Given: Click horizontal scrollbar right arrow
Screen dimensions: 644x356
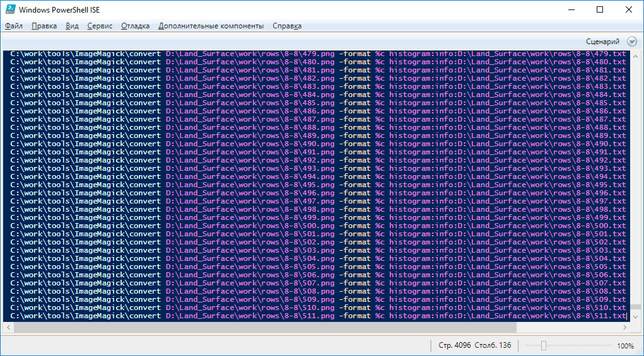Looking at the screenshot, I should click(626, 328).
